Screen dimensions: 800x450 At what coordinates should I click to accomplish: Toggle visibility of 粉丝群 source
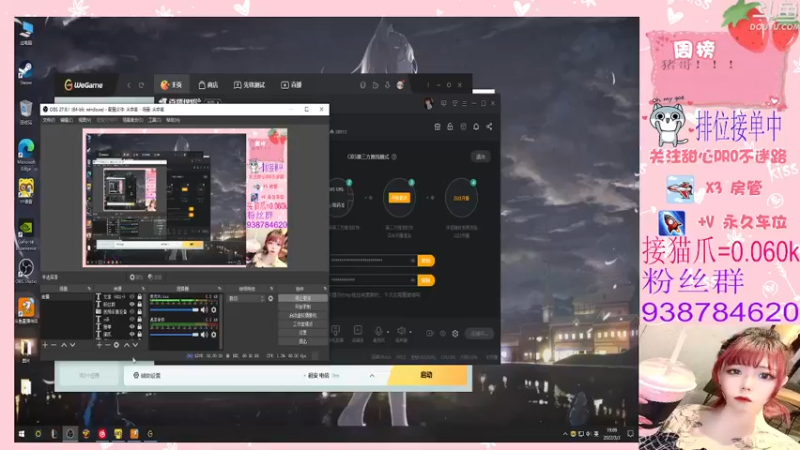tap(132, 304)
